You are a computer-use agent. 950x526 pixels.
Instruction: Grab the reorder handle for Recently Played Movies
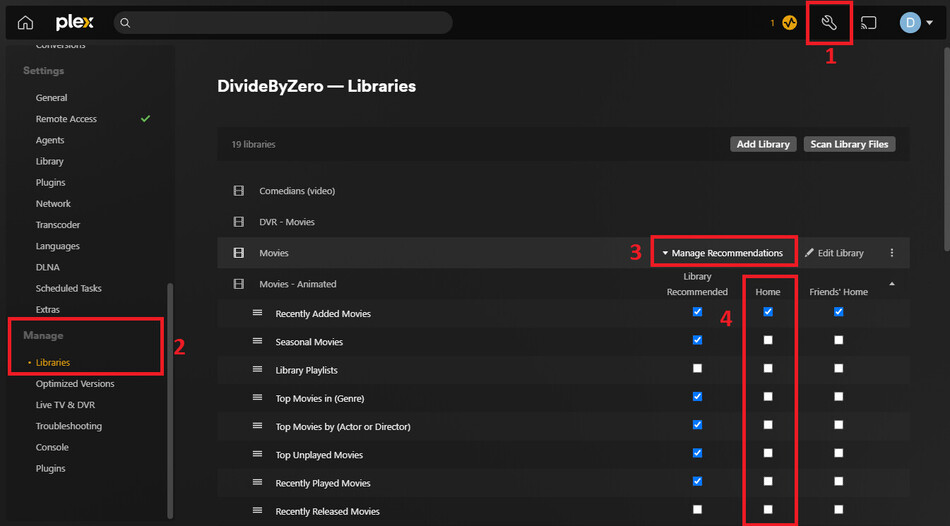pos(257,482)
